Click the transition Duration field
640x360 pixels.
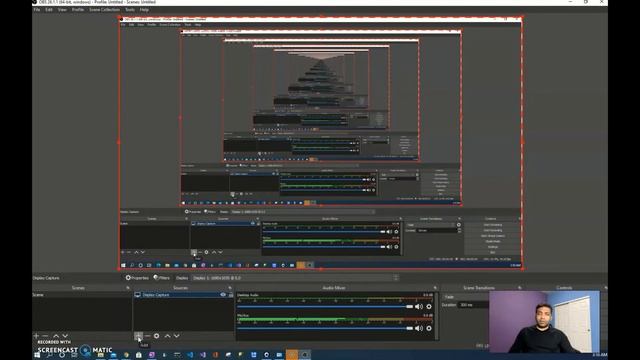tap(473, 305)
